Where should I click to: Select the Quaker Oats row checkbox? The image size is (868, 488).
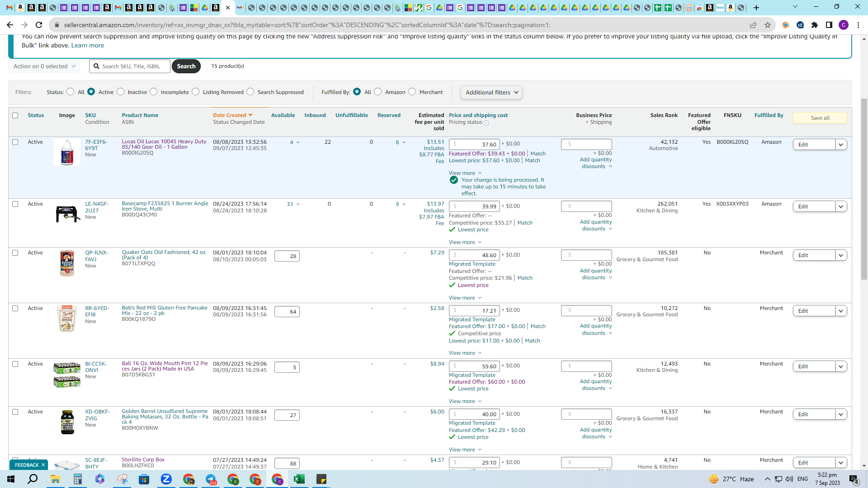15,253
